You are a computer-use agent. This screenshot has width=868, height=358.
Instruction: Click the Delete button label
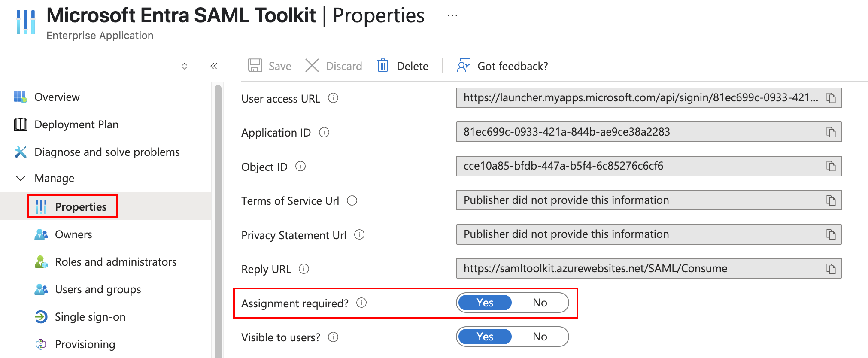(x=413, y=66)
